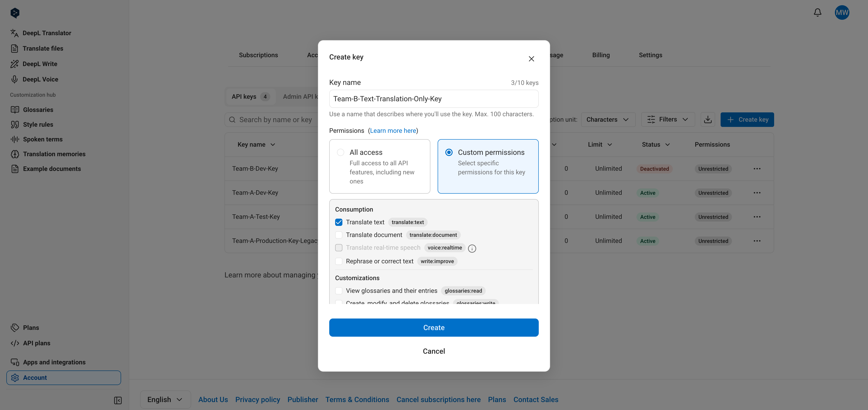The width and height of the screenshot is (868, 410).
Task: Select Admin API keys tab
Action: pyautogui.click(x=300, y=96)
